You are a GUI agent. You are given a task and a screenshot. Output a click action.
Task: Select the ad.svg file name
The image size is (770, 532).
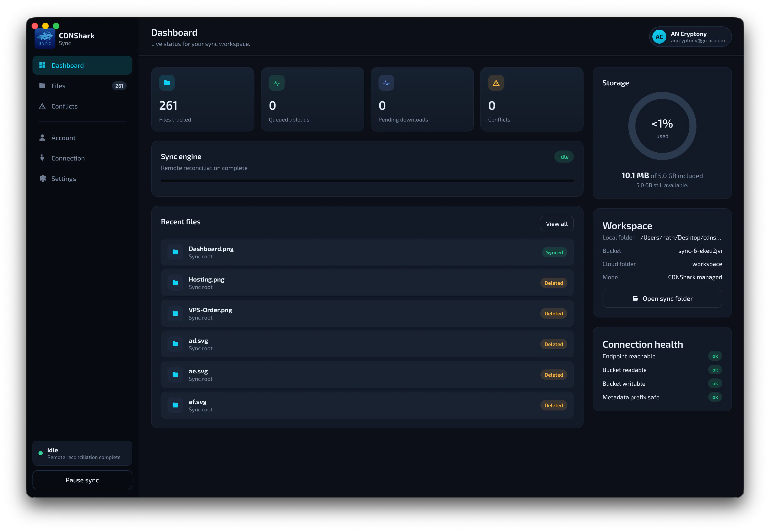click(x=198, y=341)
